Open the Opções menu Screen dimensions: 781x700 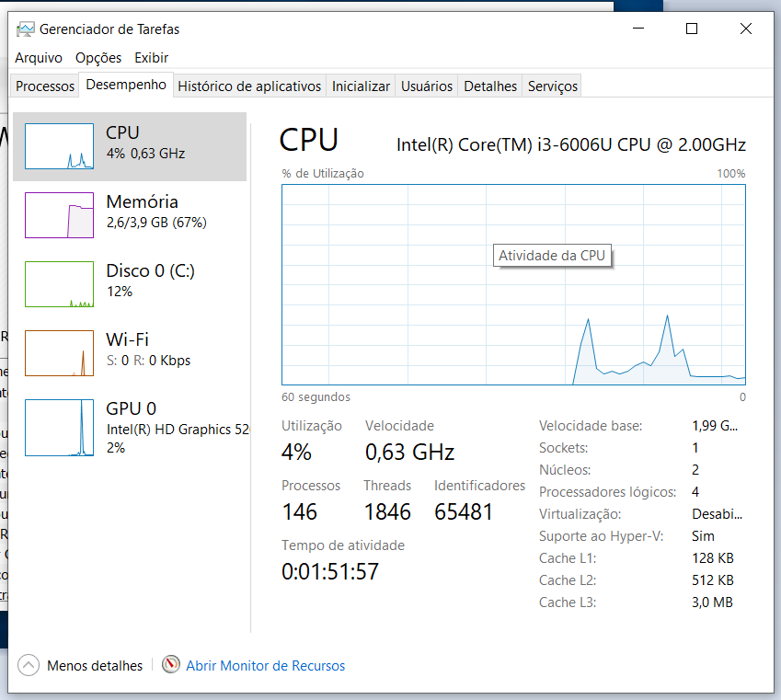click(98, 58)
